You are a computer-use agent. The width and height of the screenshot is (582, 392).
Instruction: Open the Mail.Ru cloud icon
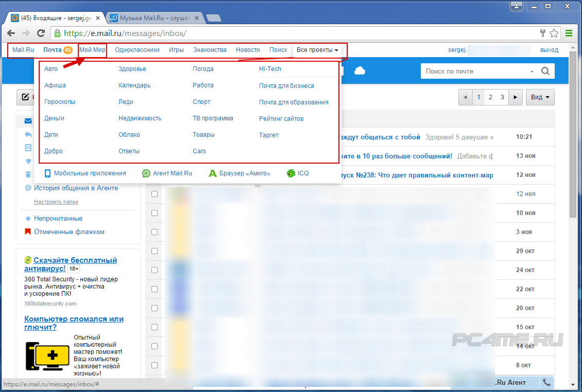(360, 71)
